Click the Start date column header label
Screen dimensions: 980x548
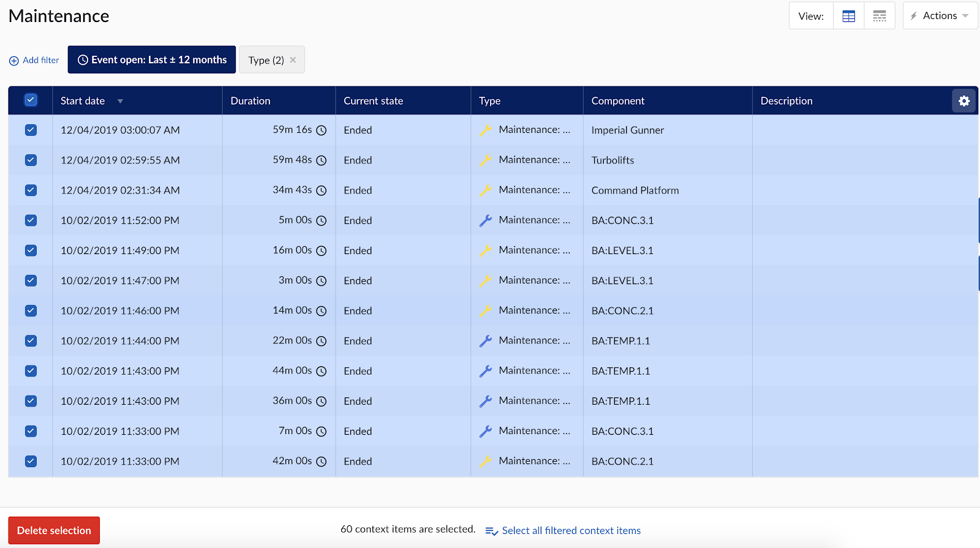click(x=83, y=101)
